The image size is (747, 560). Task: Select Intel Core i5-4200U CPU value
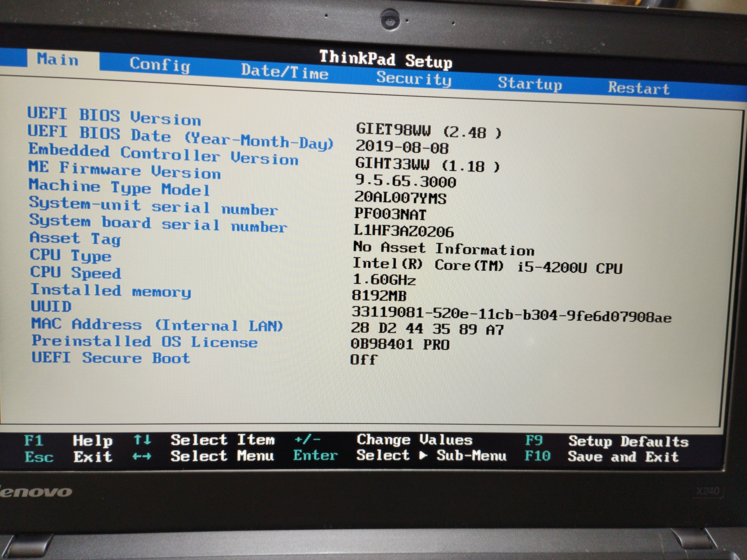click(487, 266)
